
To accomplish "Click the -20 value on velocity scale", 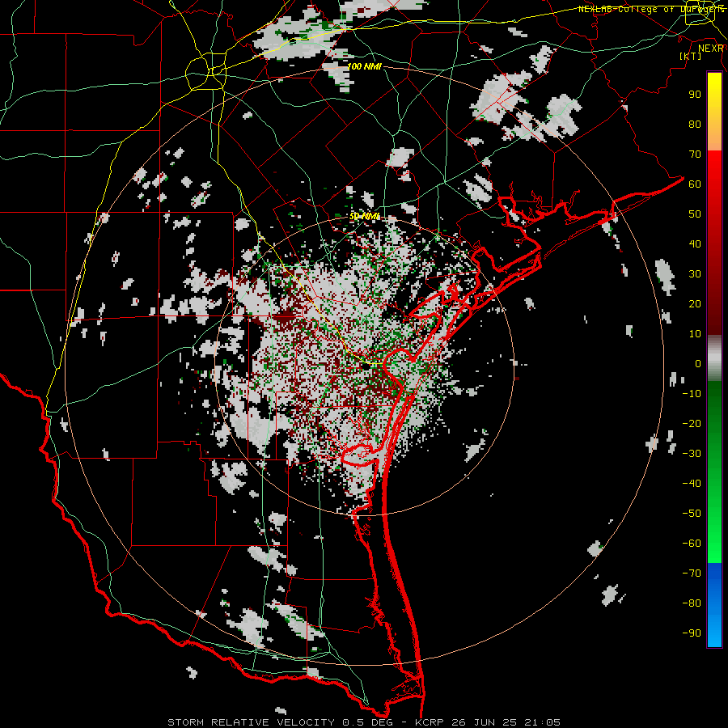I will pos(692,424).
